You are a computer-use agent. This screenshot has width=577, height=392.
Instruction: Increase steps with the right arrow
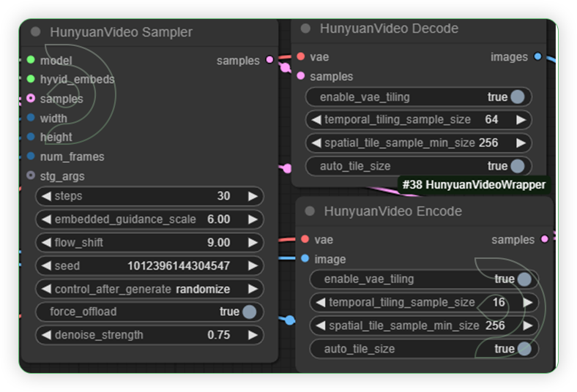pos(253,196)
